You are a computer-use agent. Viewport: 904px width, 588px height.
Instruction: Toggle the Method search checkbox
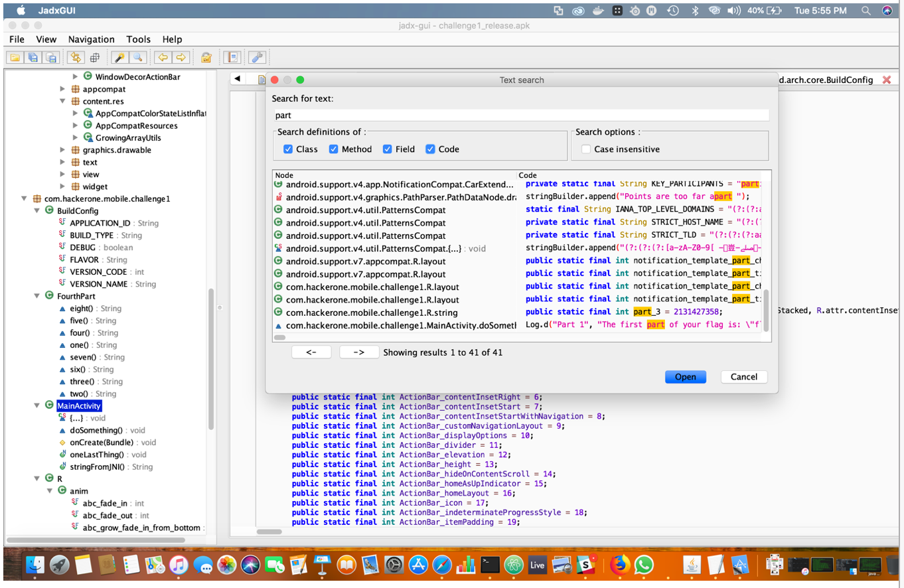pyautogui.click(x=334, y=149)
